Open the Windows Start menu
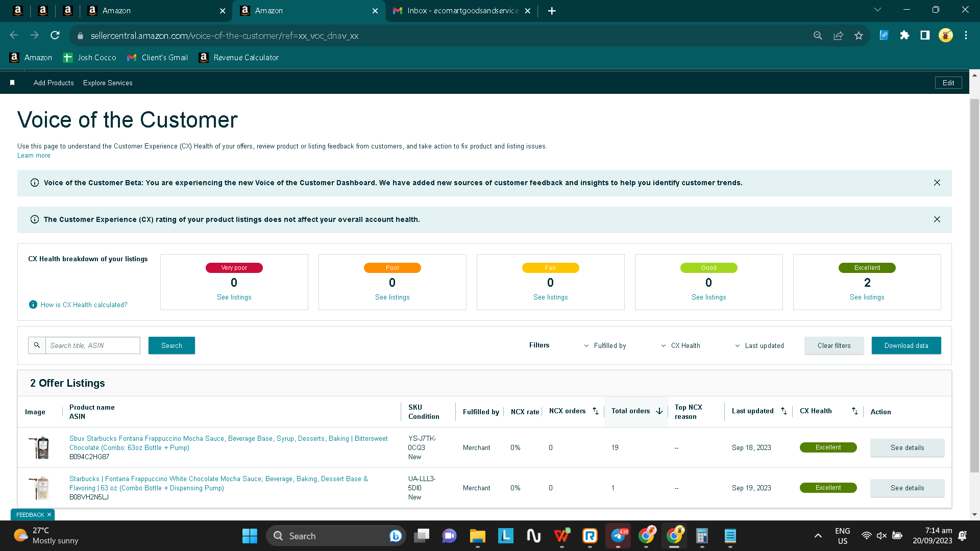The width and height of the screenshot is (980, 551). tap(250, 536)
